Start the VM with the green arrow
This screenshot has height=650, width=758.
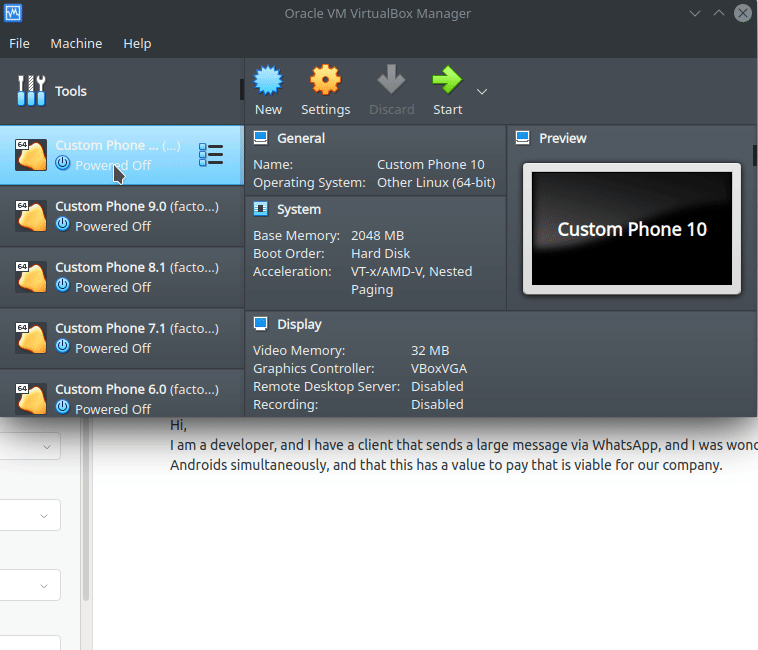pos(447,80)
